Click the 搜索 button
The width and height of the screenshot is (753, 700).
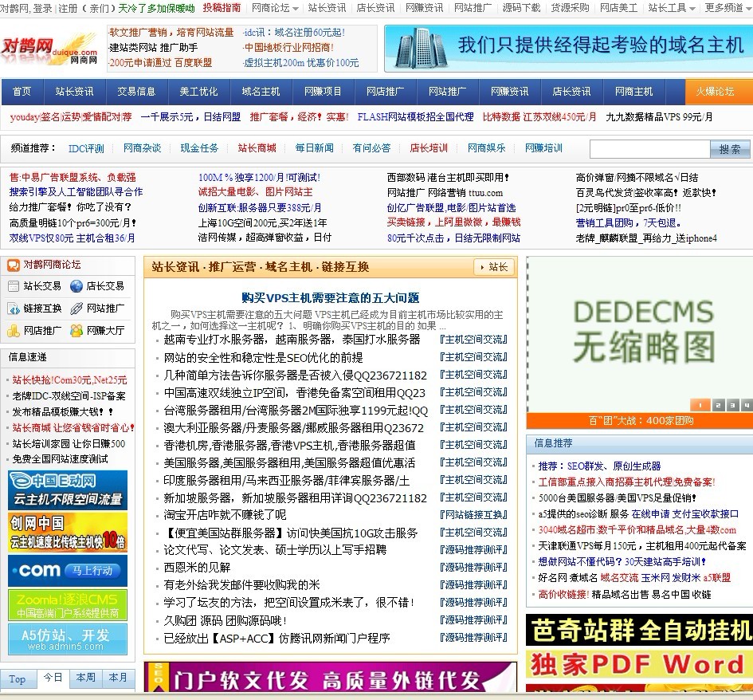[x=730, y=149]
